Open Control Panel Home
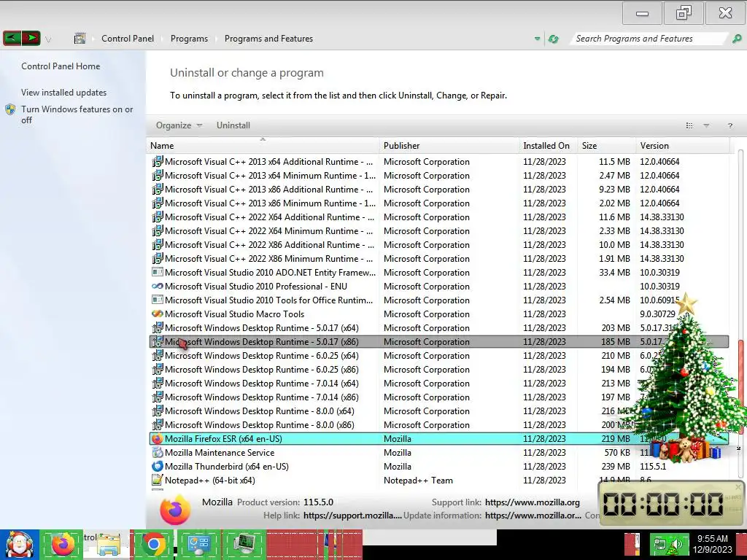 pos(61,66)
